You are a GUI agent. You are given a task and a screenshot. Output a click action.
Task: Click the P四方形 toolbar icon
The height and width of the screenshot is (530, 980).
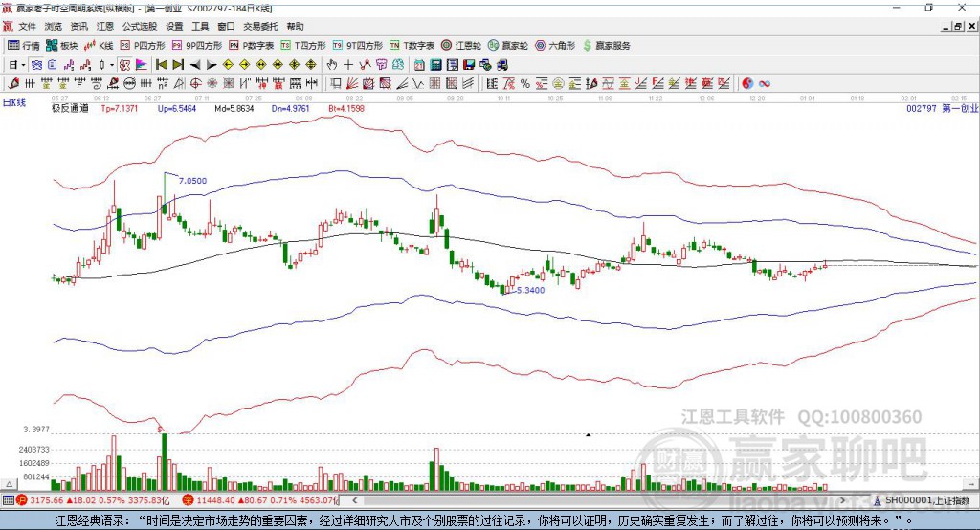(x=142, y=45)
